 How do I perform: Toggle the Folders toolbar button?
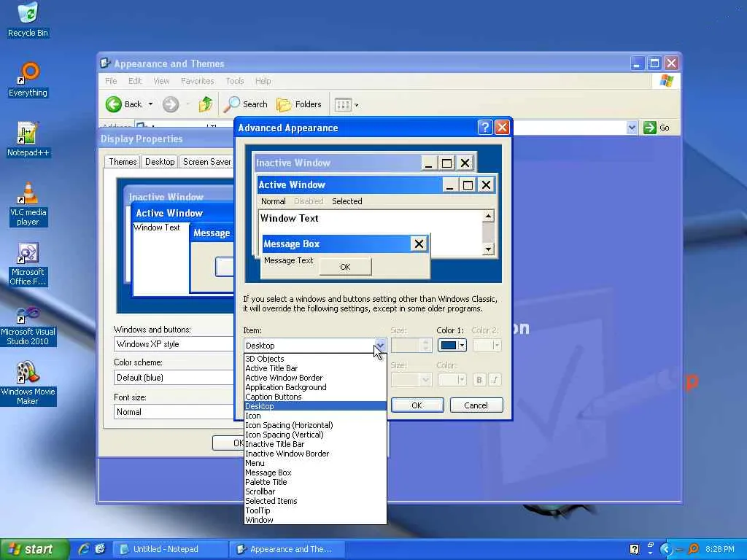point(299,104)
